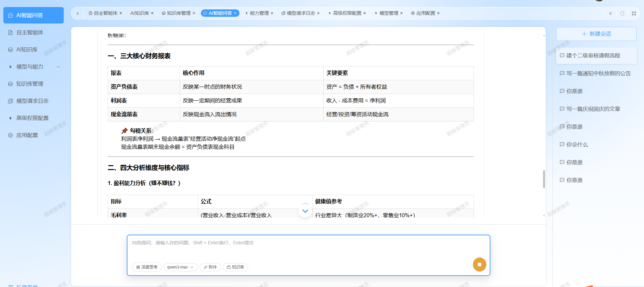Click the 模型请求日志 sidebar icon

click(10, 101)
